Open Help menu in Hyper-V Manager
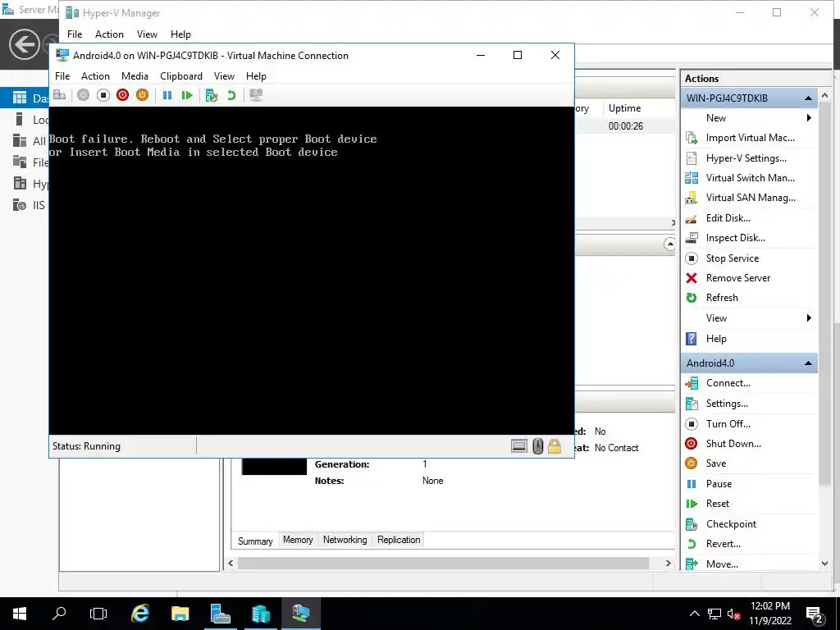840x630 pixels. point(180,34)
